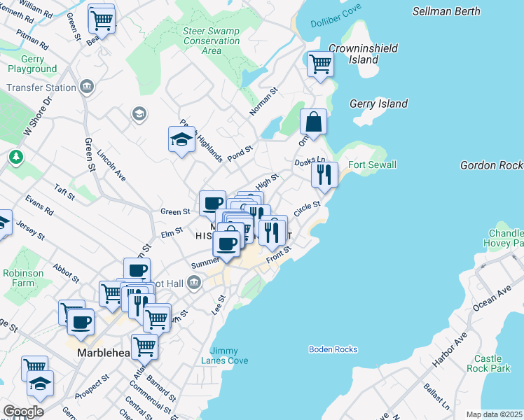
Task: Click the Map data copyright text
Action: tap(494, 414)
